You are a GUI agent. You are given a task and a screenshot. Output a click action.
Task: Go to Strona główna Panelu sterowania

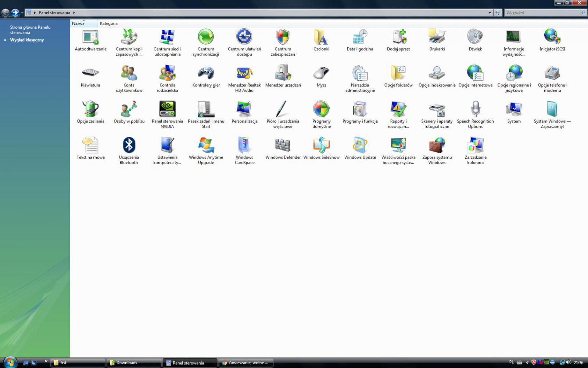click(30, 30)
